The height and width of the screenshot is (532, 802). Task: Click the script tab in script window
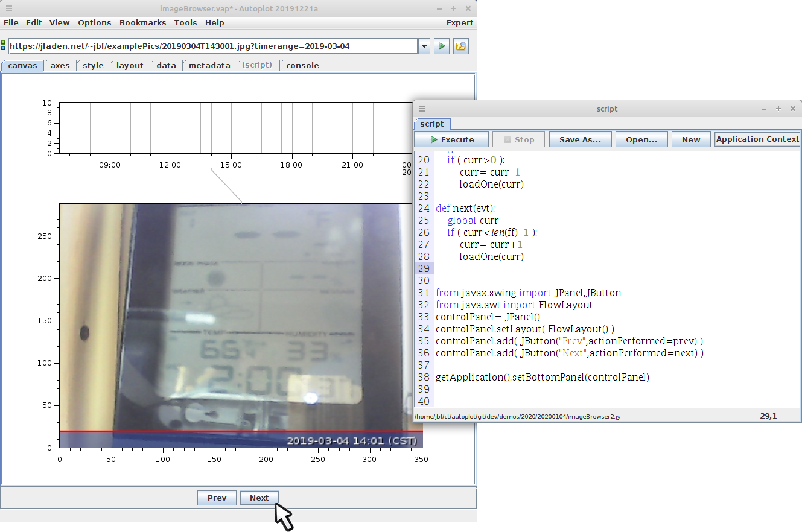point(431,124)
